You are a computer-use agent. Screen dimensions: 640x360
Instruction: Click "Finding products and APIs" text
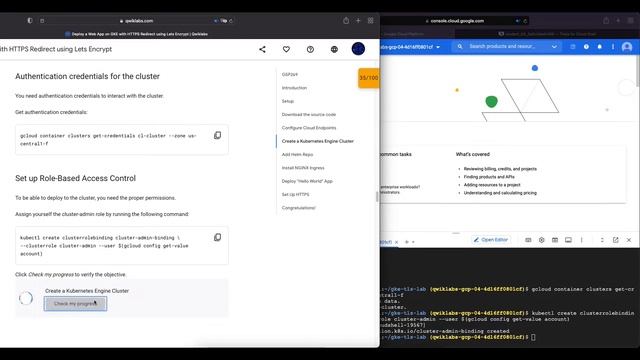[x=489, y=177]
